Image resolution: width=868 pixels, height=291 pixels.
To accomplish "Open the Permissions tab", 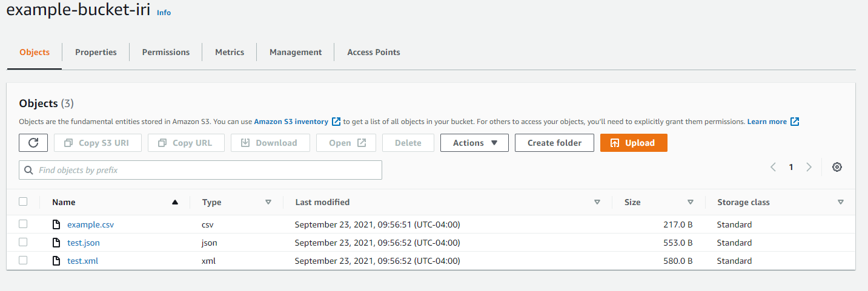I will [166, 52].
